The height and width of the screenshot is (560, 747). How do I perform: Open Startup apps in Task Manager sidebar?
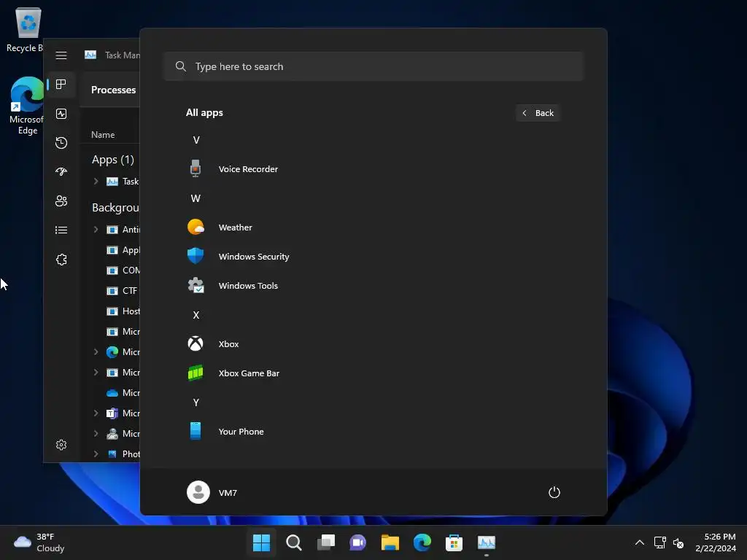(61, 172)
